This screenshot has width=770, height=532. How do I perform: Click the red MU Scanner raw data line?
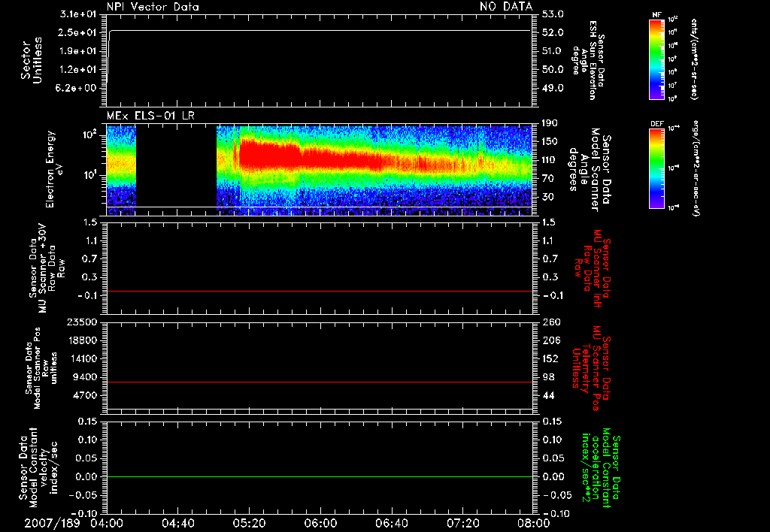319,291
